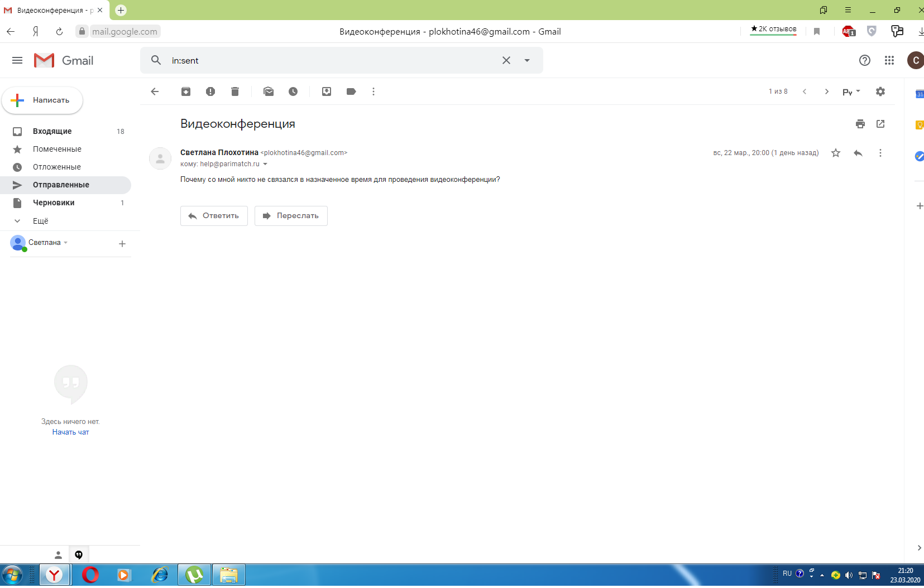This screenshot has width=924, height=588.
Task: Open uTorrent from the Windows taskbar
Action: 194,575
